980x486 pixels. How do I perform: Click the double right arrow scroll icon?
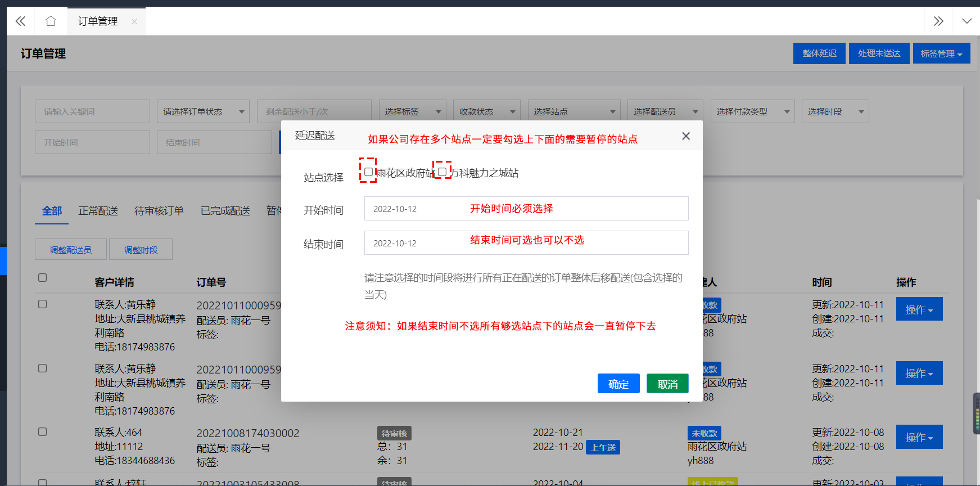pos(938,21)
